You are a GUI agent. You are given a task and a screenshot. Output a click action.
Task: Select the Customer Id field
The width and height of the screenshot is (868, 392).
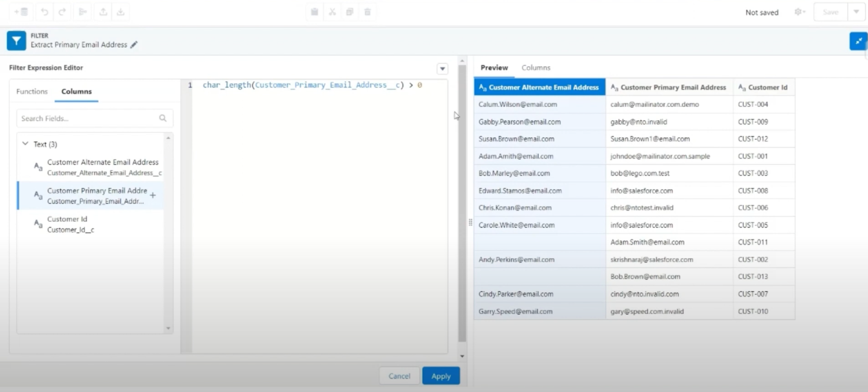pos(91,224)
